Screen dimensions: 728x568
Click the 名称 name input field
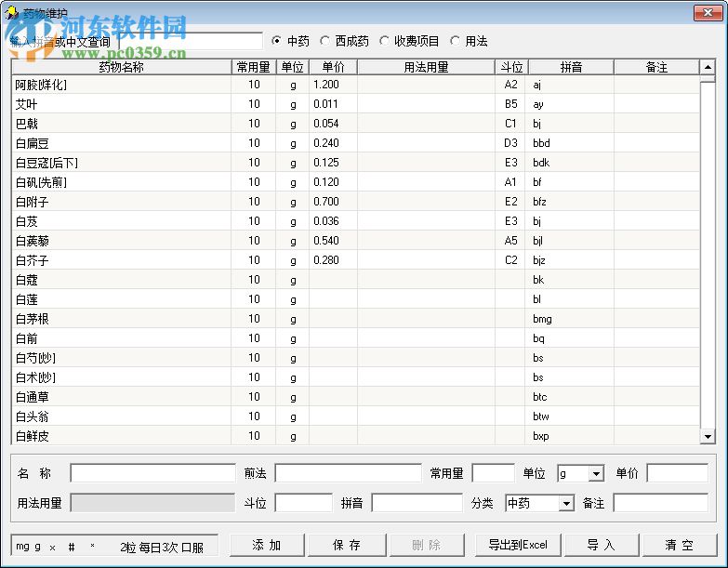[152, 473]
